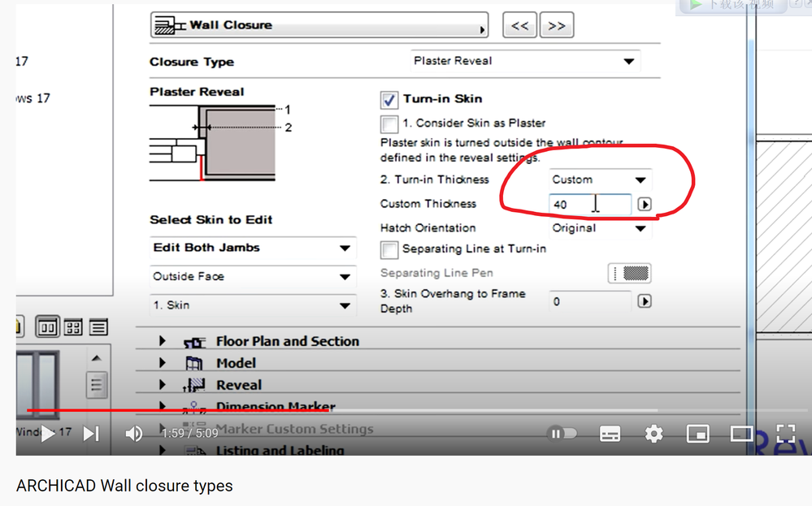Open the Wall Closure panel selector
This screenshot has height=506, width=812.
click(x=319, y=25)
